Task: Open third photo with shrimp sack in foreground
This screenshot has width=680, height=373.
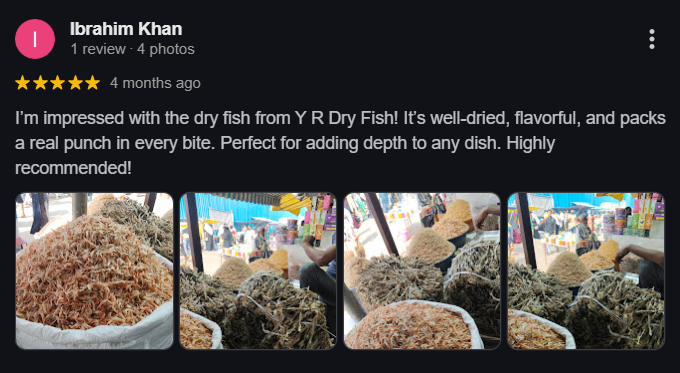Action: [422, 271]
